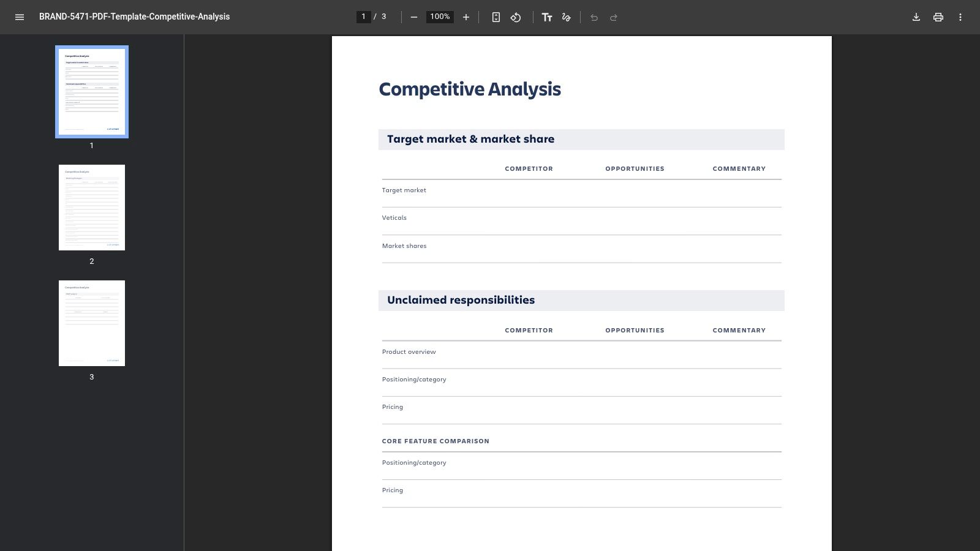Click OPPORTUNITIES column header in Unclaimed responsibilities table
Image resolution: width=980 pixels, height=551 pixels.
tap(635, 331)
